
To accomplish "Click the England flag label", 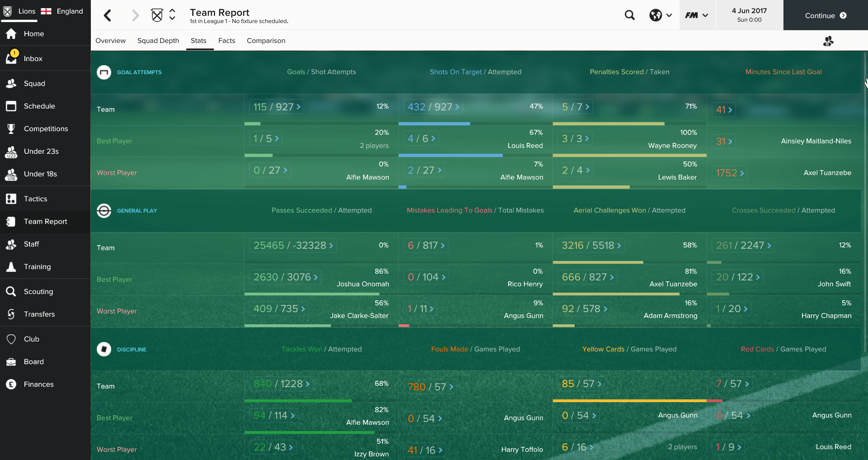I will (x=62, y=11).
